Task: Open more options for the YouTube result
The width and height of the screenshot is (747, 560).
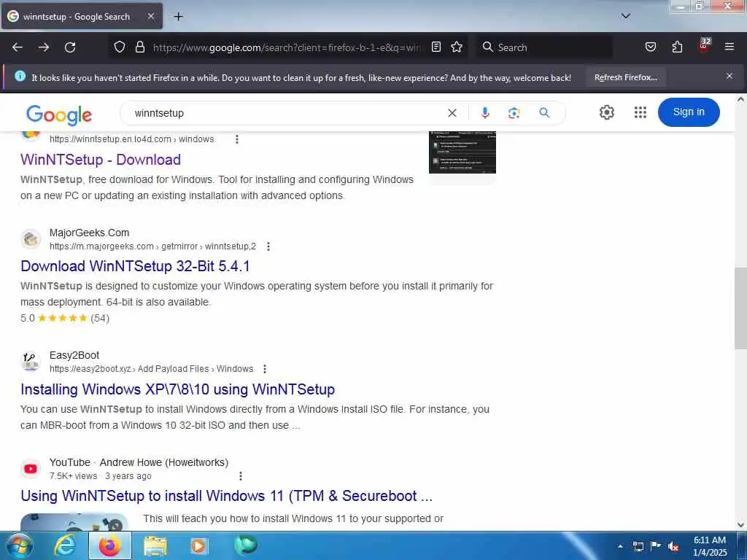Action: pyautogui.click(x=241, y=475)
